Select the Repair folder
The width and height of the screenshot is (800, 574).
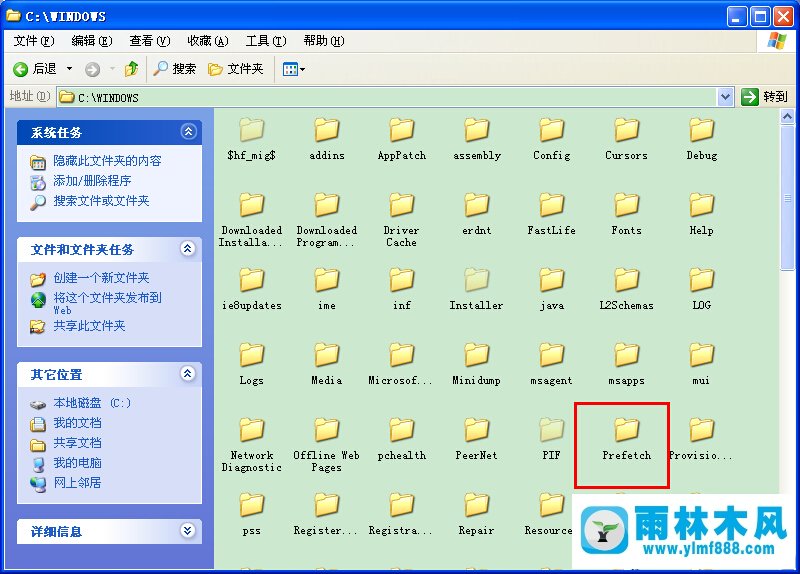(477, 514)
